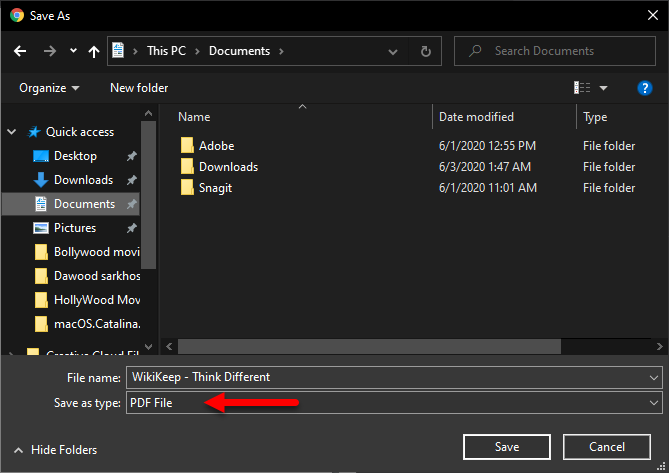Open the view options dropdown arrow
The width and height of the screenshot is (669, 473).
pos(603,88)
